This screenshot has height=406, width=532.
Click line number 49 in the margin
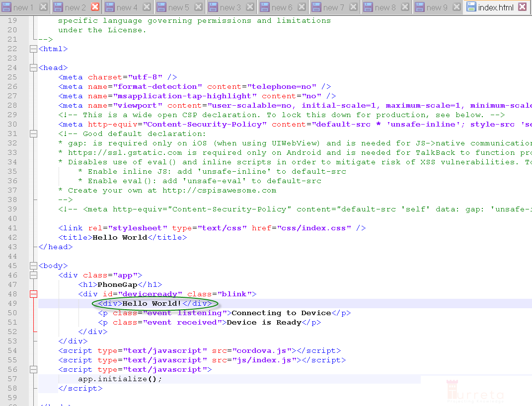12,303
